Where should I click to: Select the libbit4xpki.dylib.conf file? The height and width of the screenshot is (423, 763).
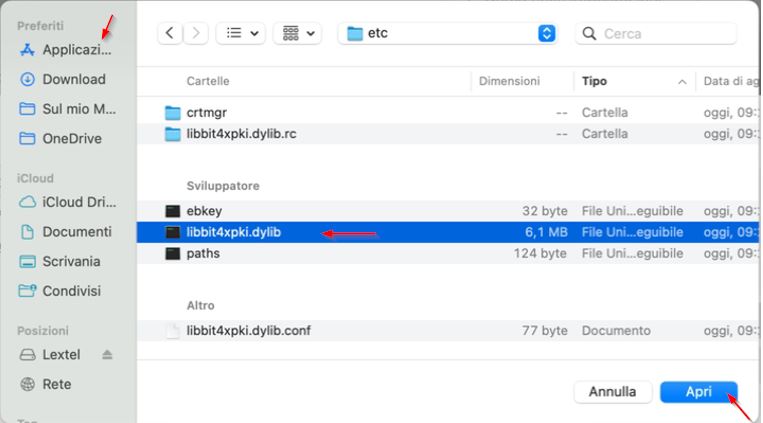point(248,330)
